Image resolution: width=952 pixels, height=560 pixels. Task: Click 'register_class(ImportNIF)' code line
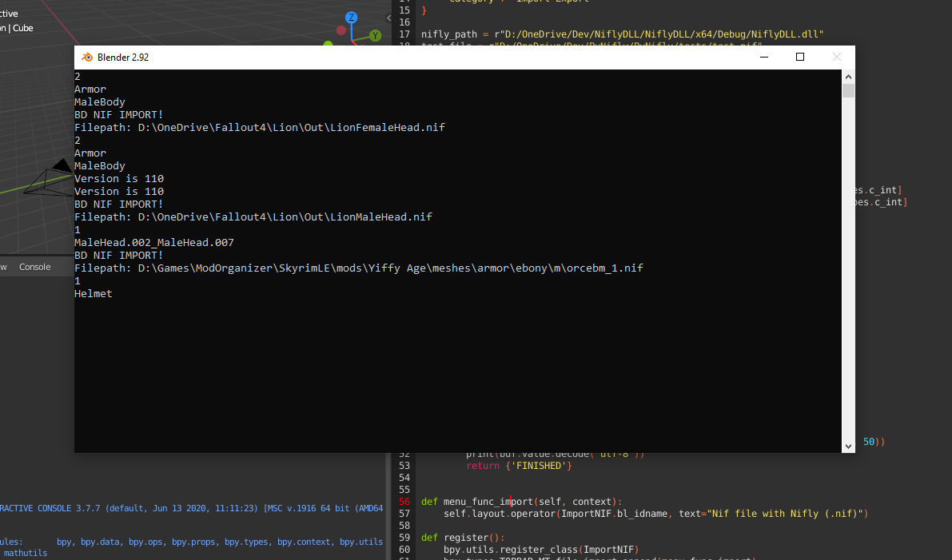click(541, 550)
